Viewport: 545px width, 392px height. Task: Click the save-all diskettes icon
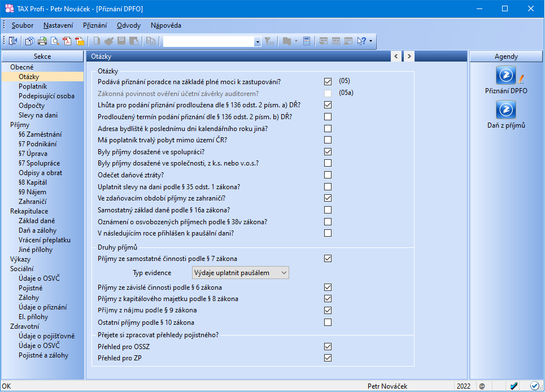coord(134,41)
